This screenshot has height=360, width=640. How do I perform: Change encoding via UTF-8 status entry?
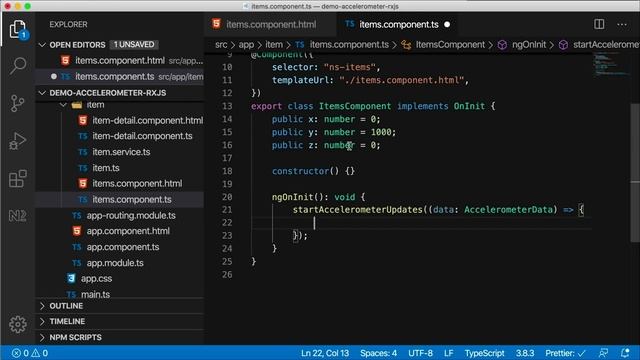pos(420,353)
